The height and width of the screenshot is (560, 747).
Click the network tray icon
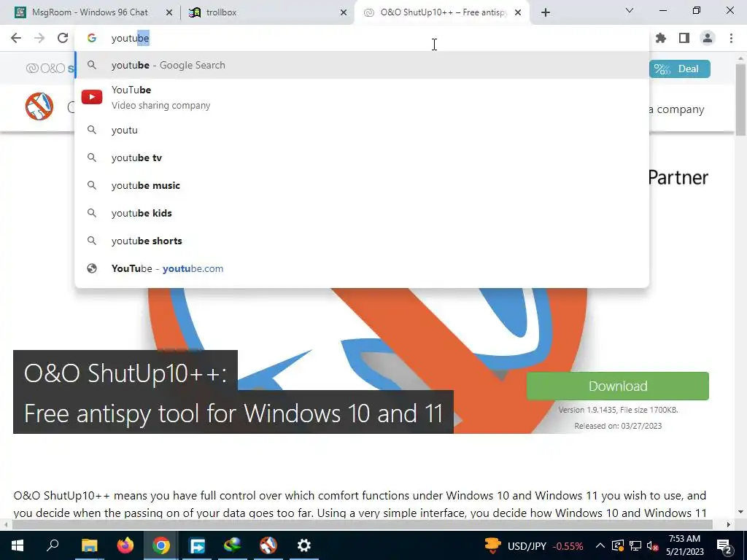tap(635, 545)
